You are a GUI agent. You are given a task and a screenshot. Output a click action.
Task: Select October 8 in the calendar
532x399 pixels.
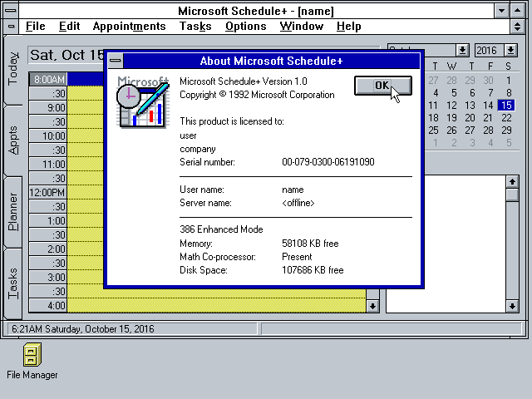(x=509, y=92)
